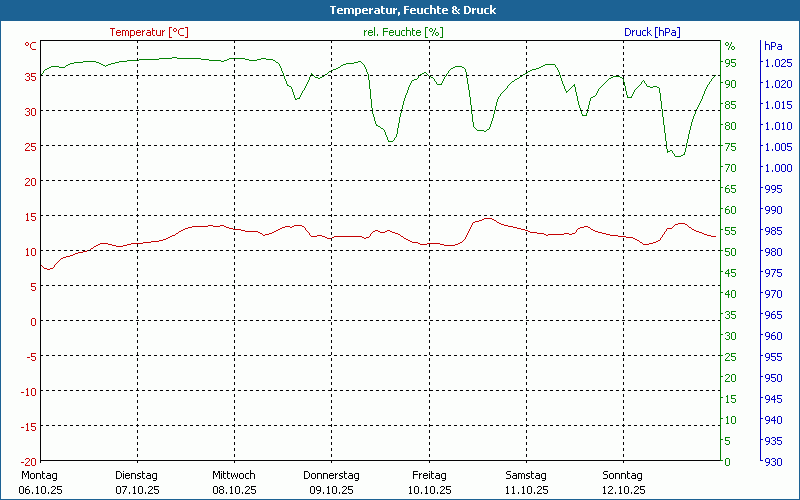The height and width of the screenshot is (500, 800).
Task: Select the green 'rel. Feuchte [%]' legend label
Action: 402,32
